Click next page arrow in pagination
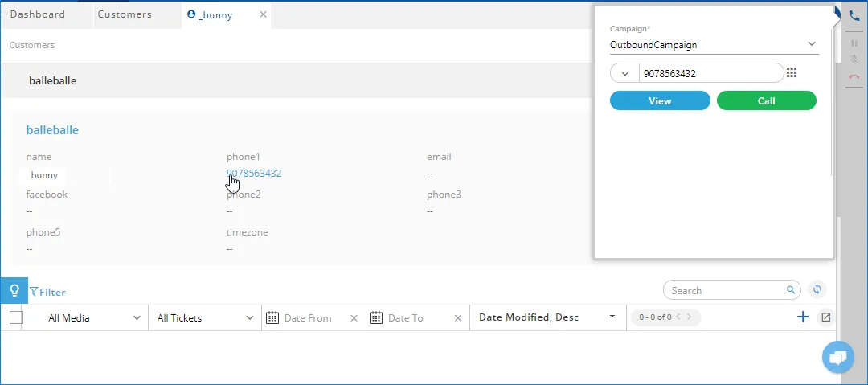This screenshot has height=385, width=868. (690, 317)
